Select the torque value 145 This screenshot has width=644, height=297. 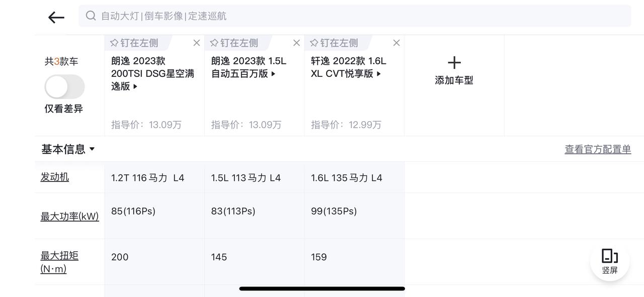point(219,257)
